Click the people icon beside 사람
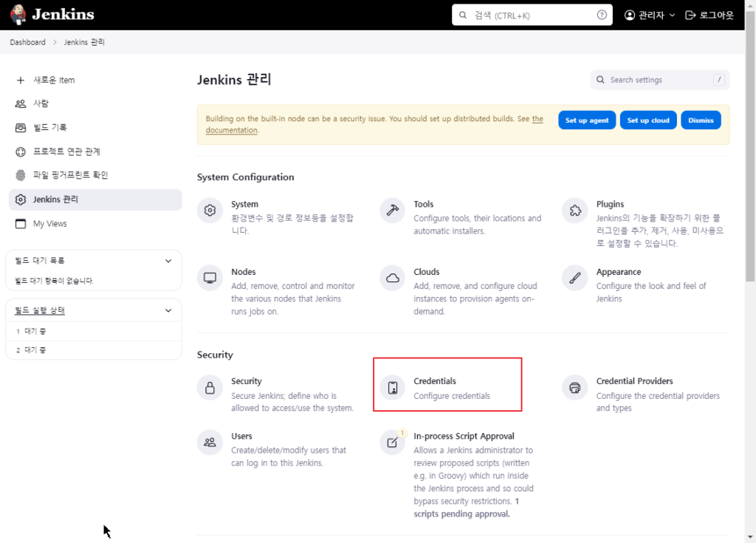Viewport: 756px width, 543px height. click(20, 103)
